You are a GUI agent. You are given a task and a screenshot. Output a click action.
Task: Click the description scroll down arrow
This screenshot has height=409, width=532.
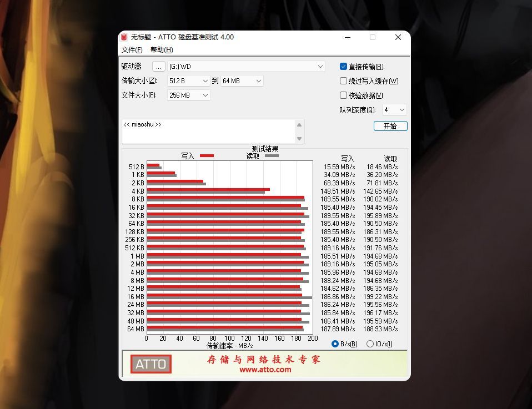coord(299,138)
